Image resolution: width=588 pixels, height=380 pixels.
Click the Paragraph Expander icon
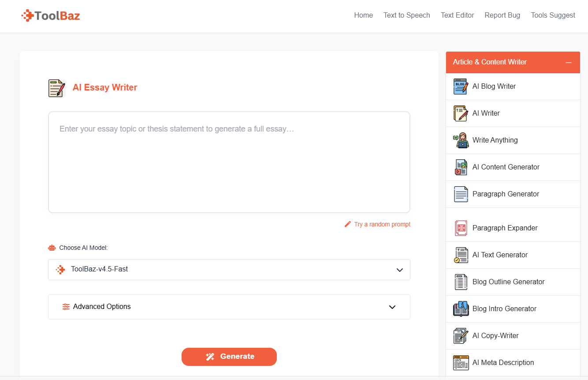point(461,228)
